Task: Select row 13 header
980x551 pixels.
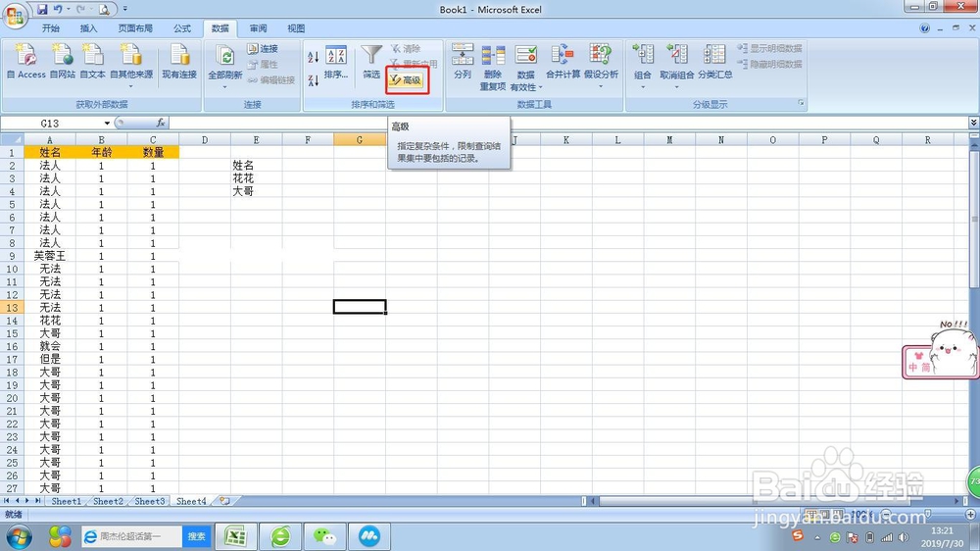Action: [12, 307]
